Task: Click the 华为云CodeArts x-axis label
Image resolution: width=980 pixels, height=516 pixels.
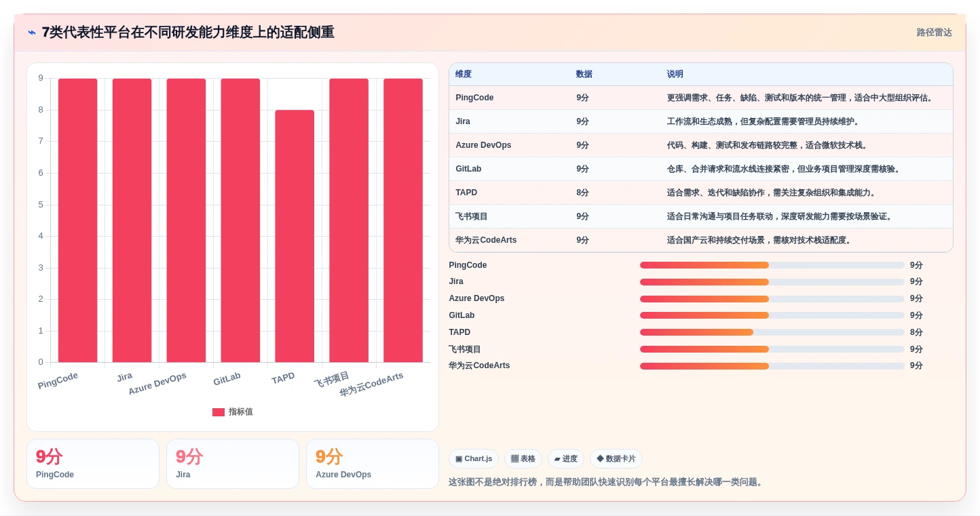Action: coord(371,384)
